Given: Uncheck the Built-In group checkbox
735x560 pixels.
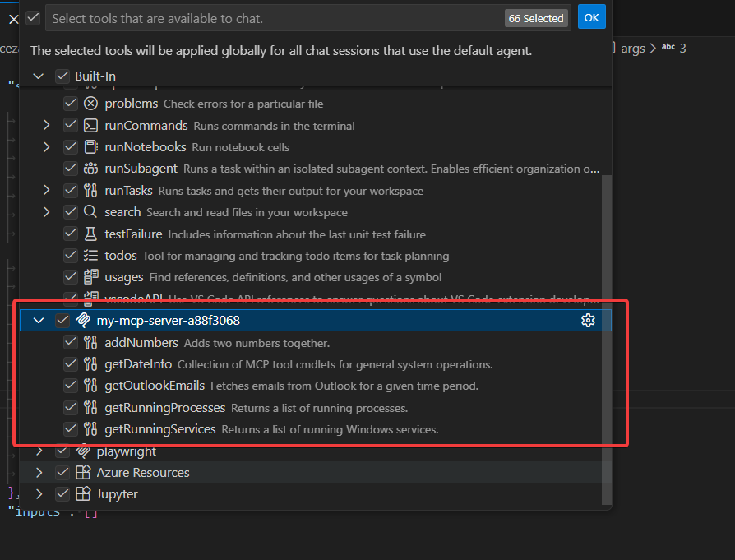Looking at the screenshot, I should [62, 76].
